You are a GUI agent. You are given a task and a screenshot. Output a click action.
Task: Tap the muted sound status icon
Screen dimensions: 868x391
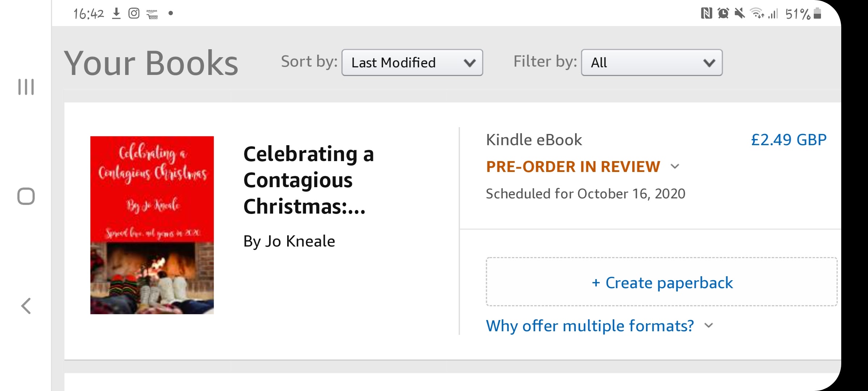(740, 13)
